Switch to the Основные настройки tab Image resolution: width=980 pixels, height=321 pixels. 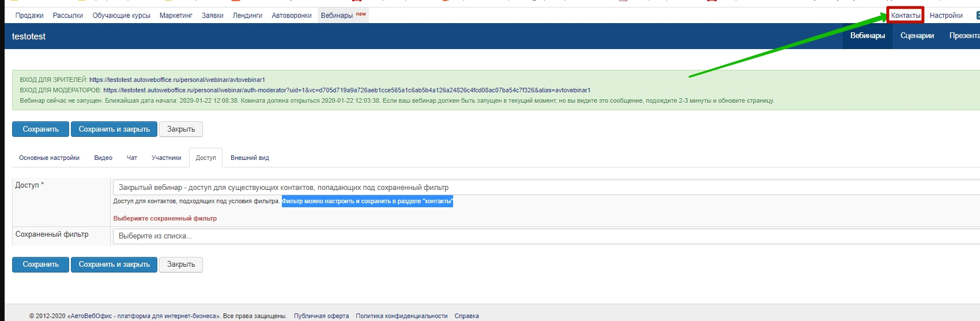[49, 158]
